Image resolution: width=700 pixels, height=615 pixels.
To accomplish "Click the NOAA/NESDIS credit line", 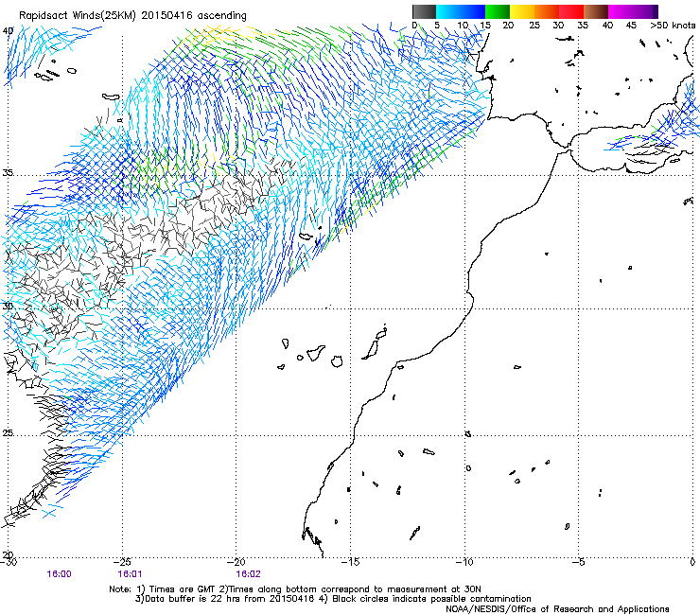I will pyautogui.click(x=557, y=609).
